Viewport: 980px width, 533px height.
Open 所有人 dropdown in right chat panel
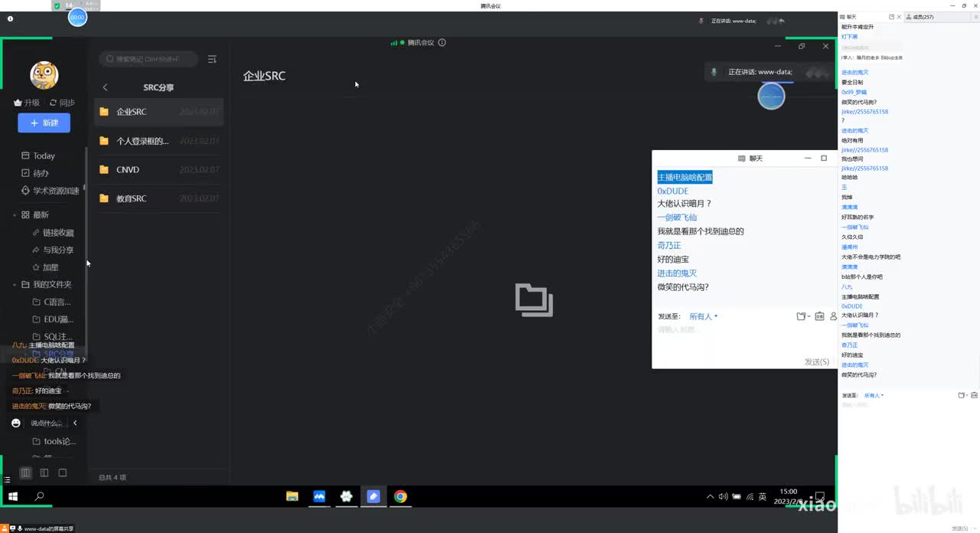pos(874,396)
